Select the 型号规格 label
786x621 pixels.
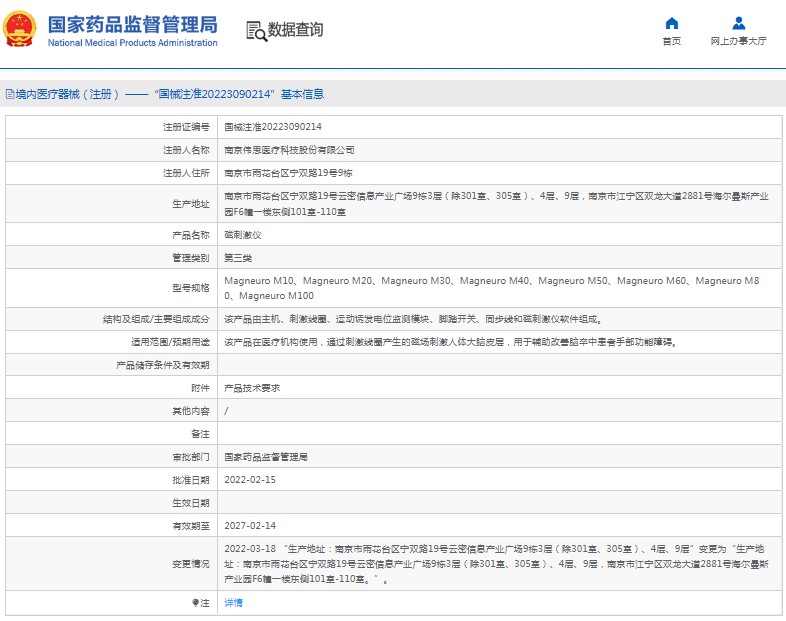pyautogui.click(x=190, y=288)
